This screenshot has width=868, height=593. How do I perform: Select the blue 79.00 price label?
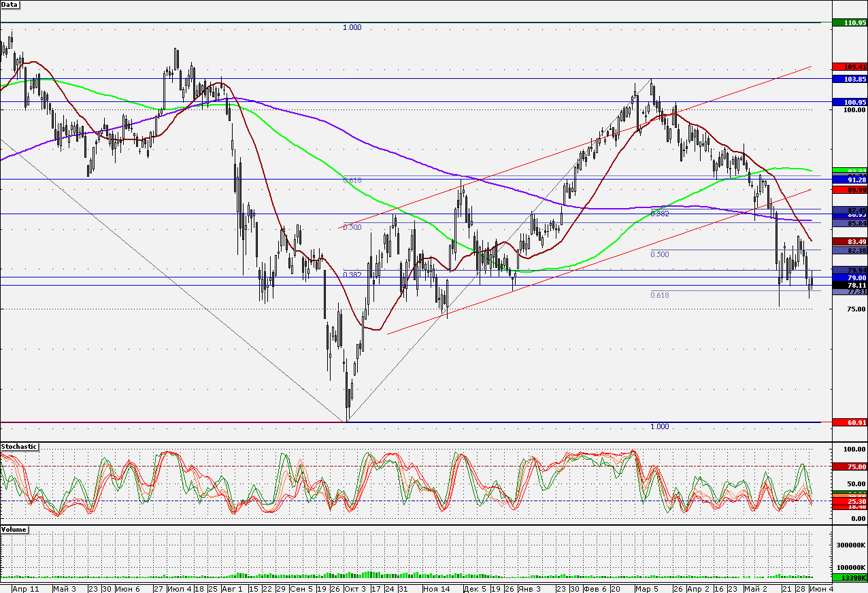(850, 278)
